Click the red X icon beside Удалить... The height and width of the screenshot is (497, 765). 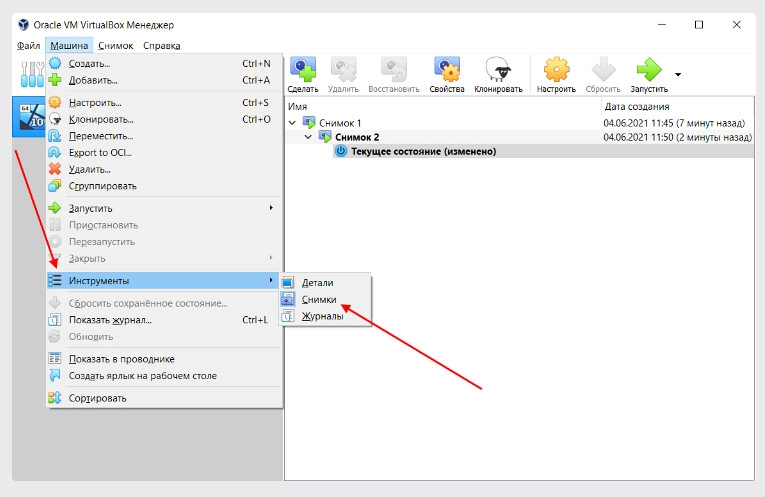click(x=55, y=169)
